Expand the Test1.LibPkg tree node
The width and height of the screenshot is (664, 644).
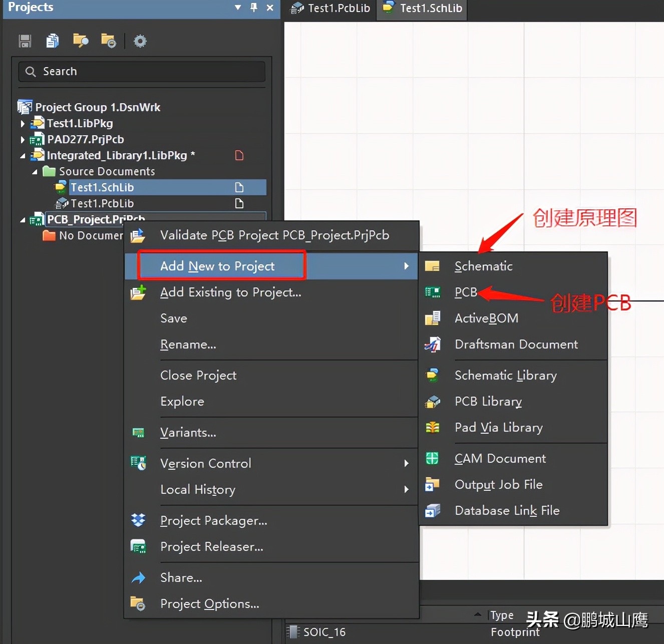pos(23,123)
